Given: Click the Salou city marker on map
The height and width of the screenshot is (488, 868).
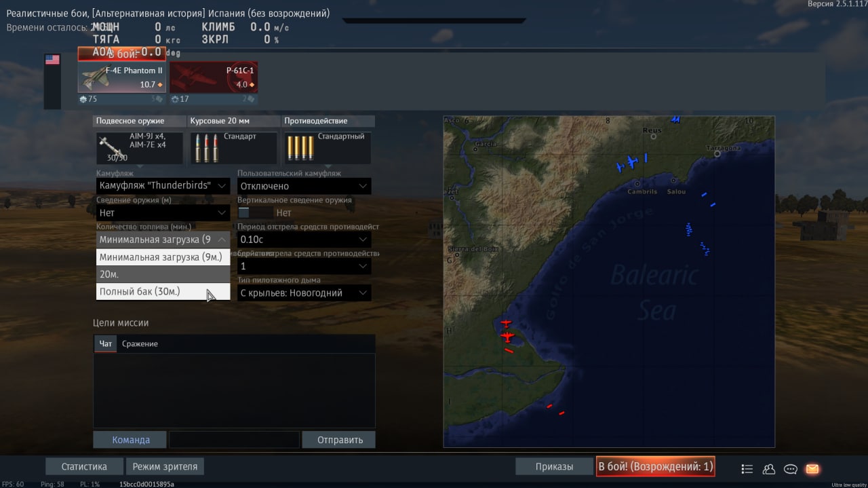Looking at the screenshot, I should point(673,181).
